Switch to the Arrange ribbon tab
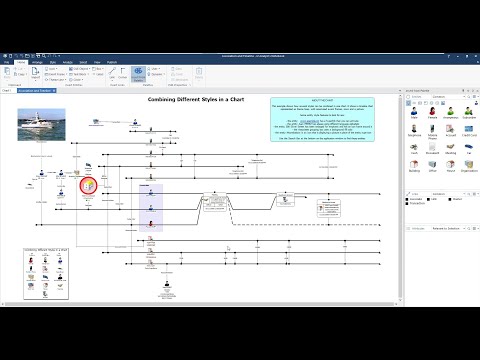 coord(37,62)
